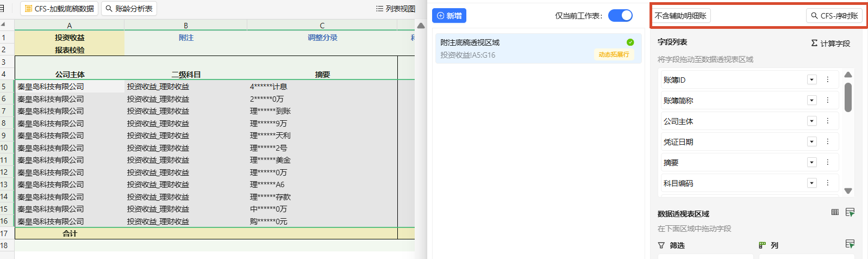The width and height of the screenshot is (868, 259).
Task: Open more options for 科目编码 field
Action: click(x=828, y=183)
